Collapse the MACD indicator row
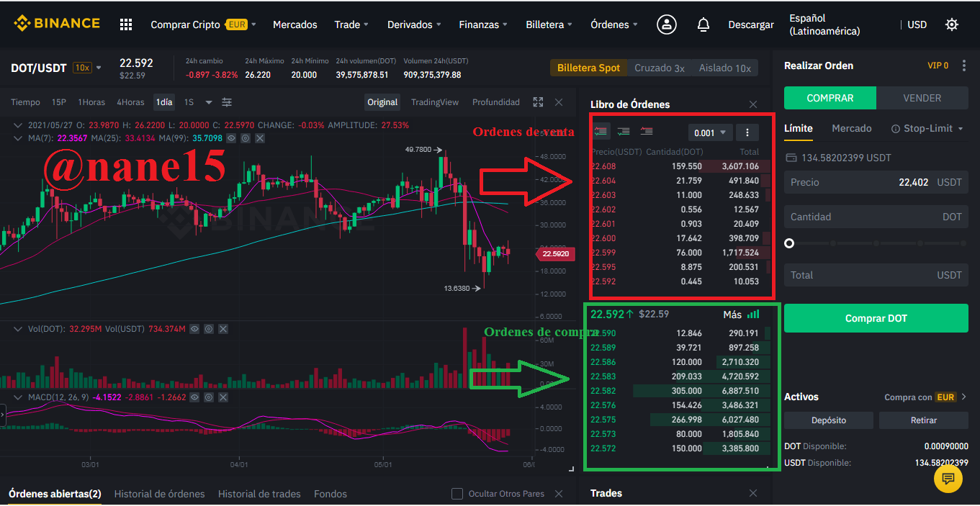 coord(19,397)
